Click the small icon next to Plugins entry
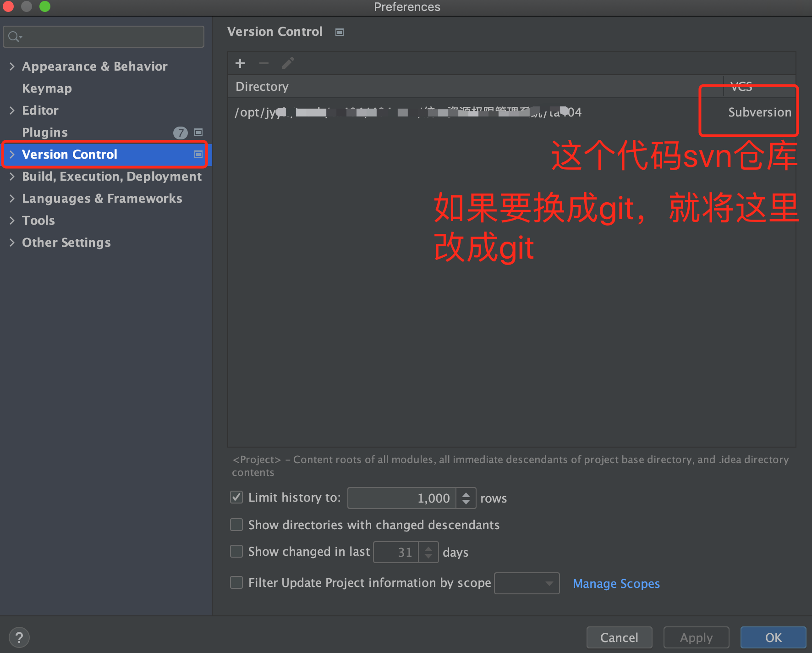 coord(198,133)
